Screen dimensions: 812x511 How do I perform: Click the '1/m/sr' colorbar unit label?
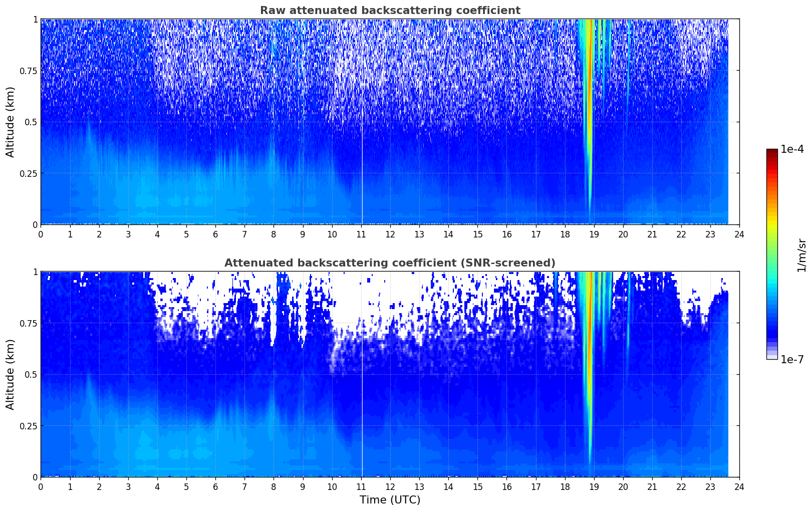(801, 255)
